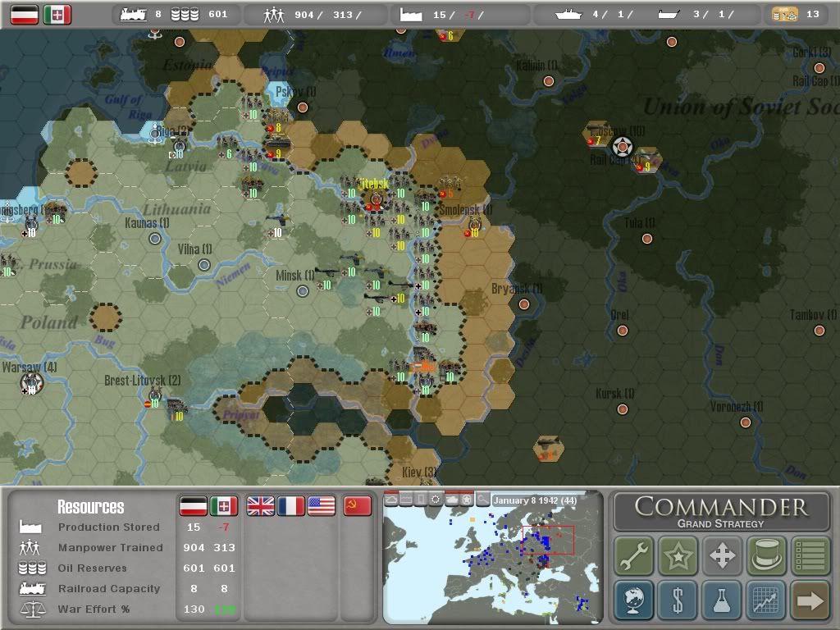Click the Resources panel heading
Image resolution: width=840 pixels, height=630 pixels.
[90, 506]
